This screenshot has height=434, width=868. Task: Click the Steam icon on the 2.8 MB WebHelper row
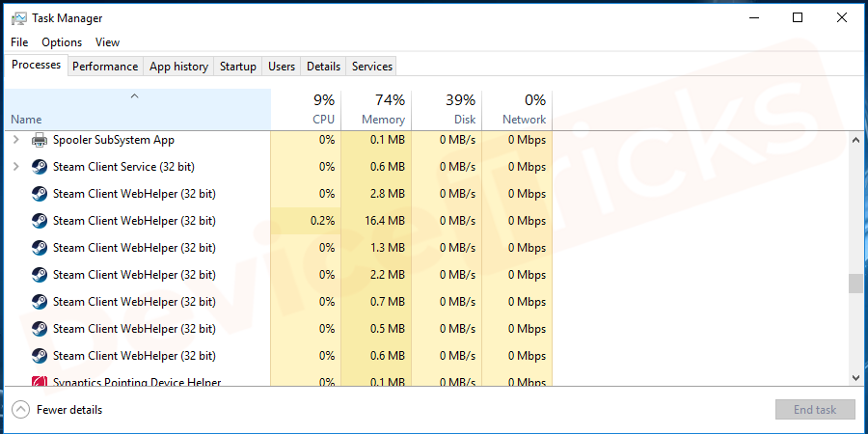pos(40,194)
